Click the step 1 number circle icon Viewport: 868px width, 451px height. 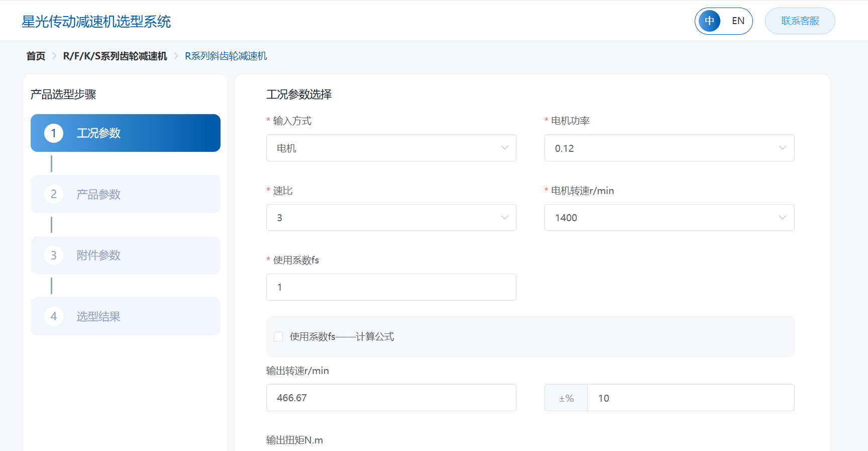(54, 133)
